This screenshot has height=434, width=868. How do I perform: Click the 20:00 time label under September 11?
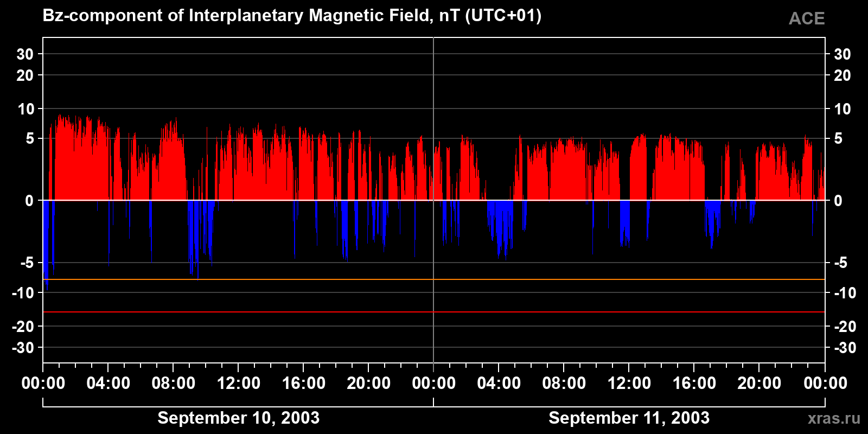pos(759,384)
